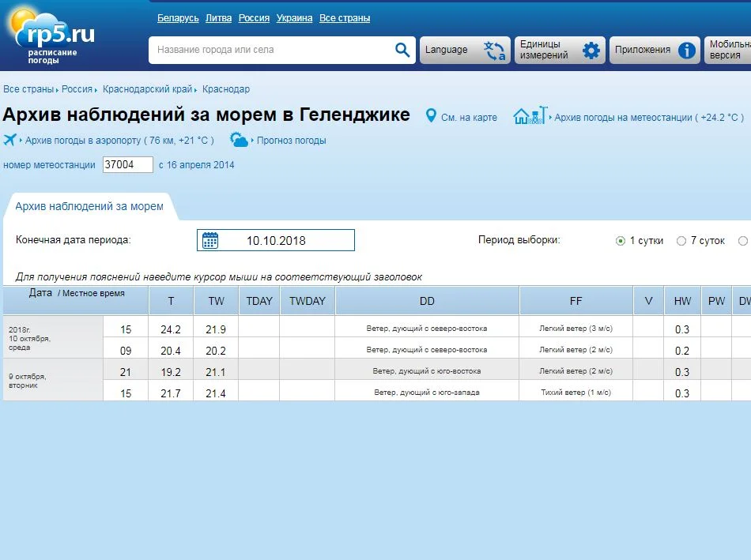Screen dimensions: 751x560
Task: Click the gear icon on Единицы измерений
Action: coord(589,50)
